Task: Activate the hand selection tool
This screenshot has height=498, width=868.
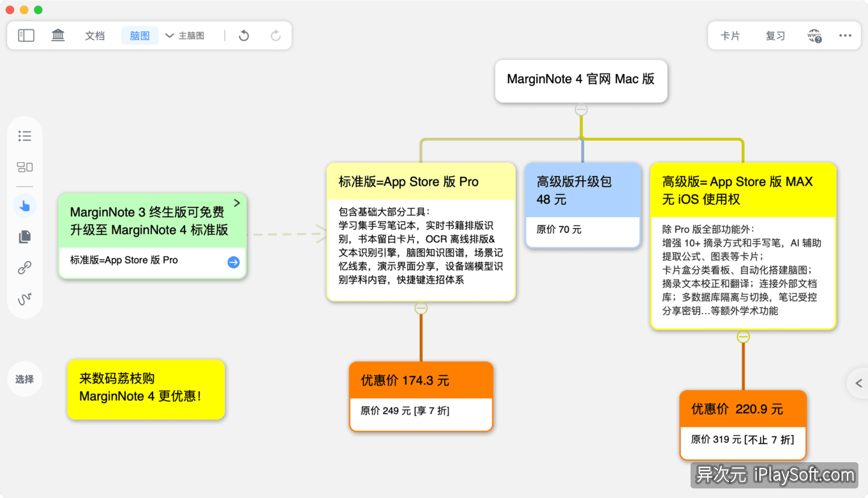Action: [x=24, y=205]
